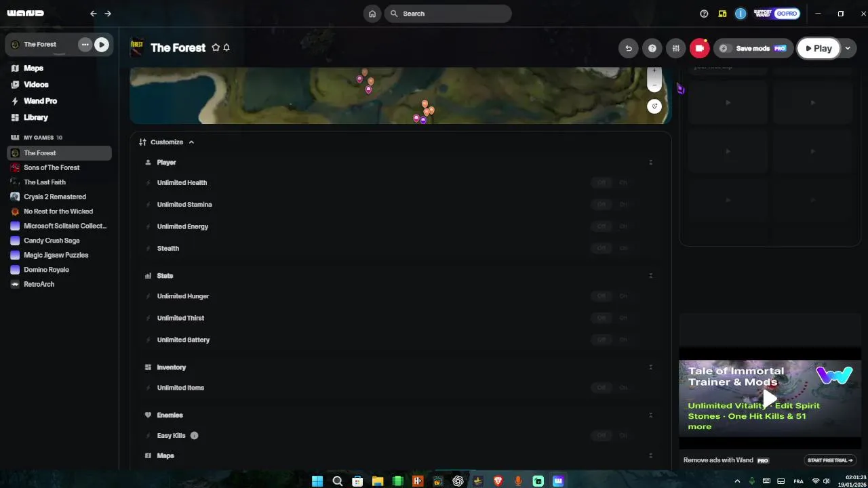Image resolution: width=868 pixels, height=488 pixels.
Task: Collapse the Maps category
Action: click(x=650, y=455)
